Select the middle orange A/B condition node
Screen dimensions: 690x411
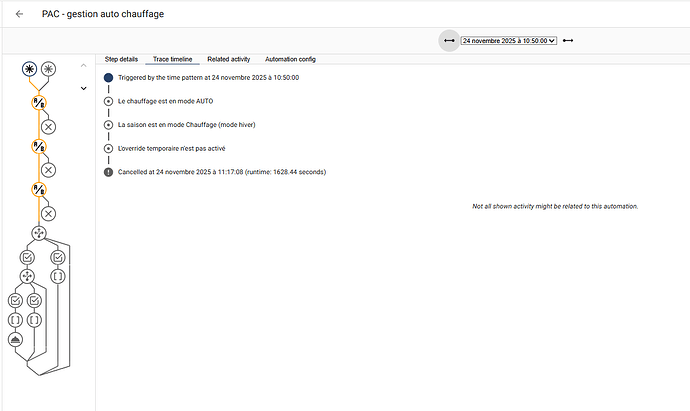39,146
